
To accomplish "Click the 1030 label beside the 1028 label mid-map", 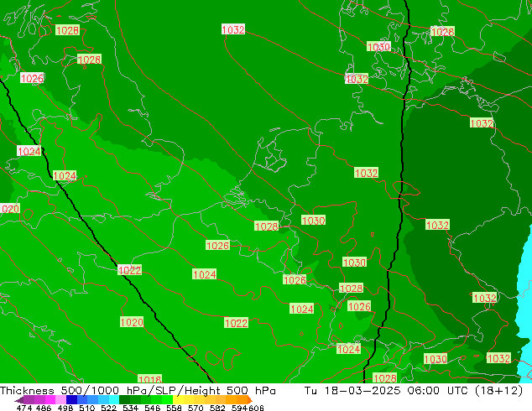I will point(314,221).
